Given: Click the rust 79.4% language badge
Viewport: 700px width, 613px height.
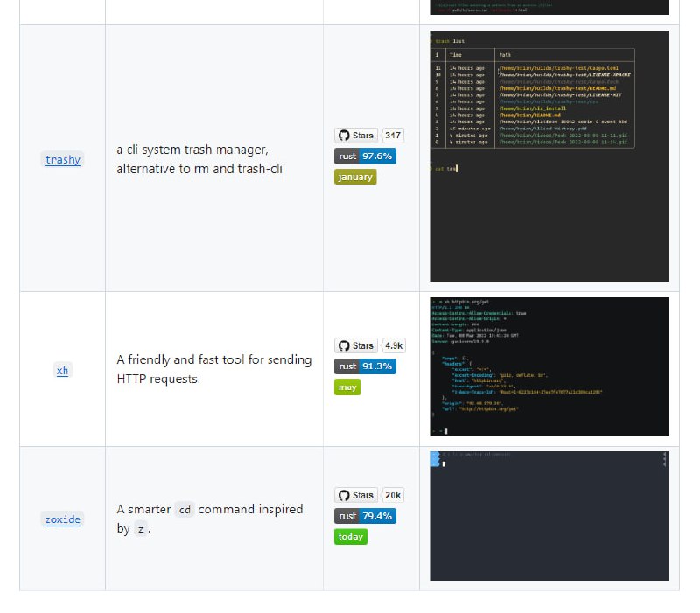Looking at the screenshot, I should pyautogui.click(x=365, y=516).
